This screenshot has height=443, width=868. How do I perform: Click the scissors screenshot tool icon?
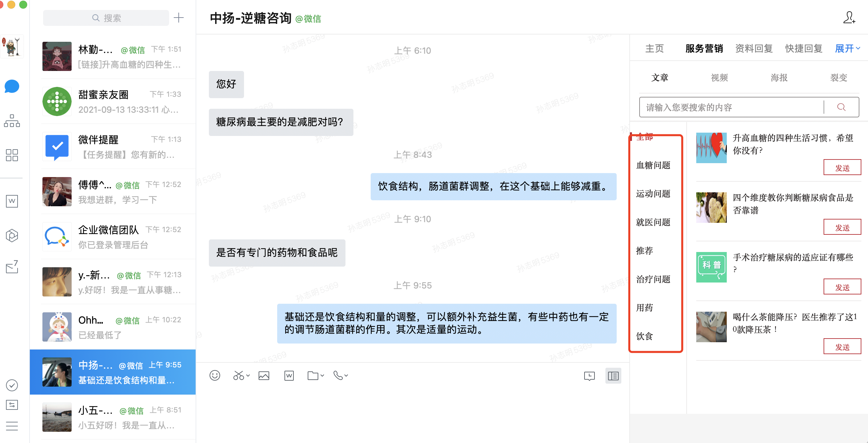pyautogui.click(x=238, y=375)
